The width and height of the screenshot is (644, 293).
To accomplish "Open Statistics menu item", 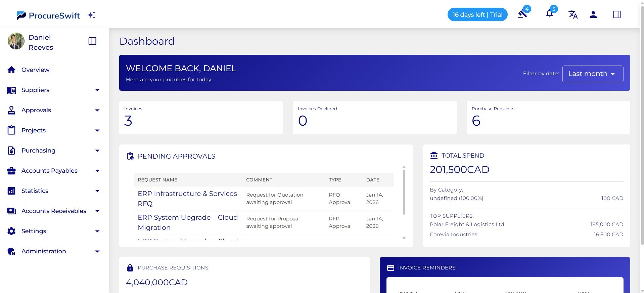I will coord(35,191).
